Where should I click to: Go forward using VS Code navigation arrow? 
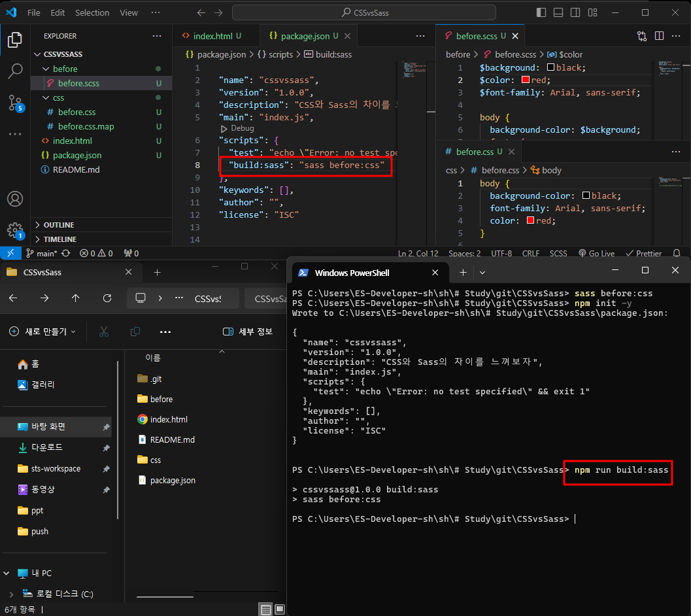218,13
